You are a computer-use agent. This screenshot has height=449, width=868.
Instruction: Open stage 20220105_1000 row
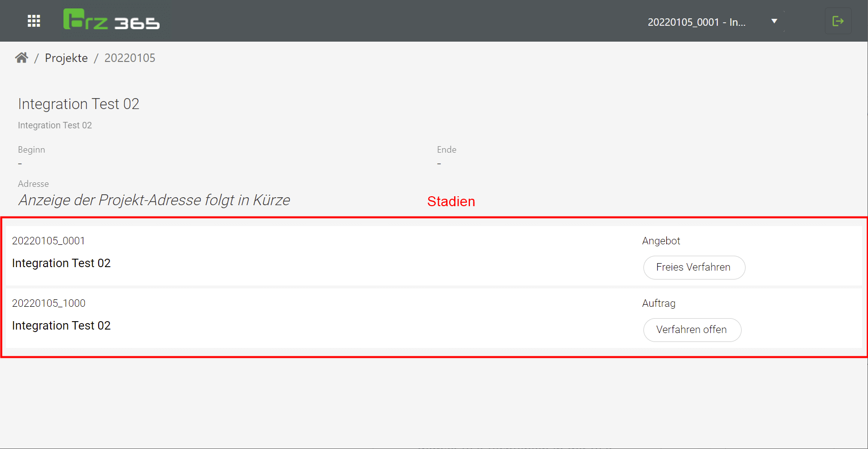49,303
